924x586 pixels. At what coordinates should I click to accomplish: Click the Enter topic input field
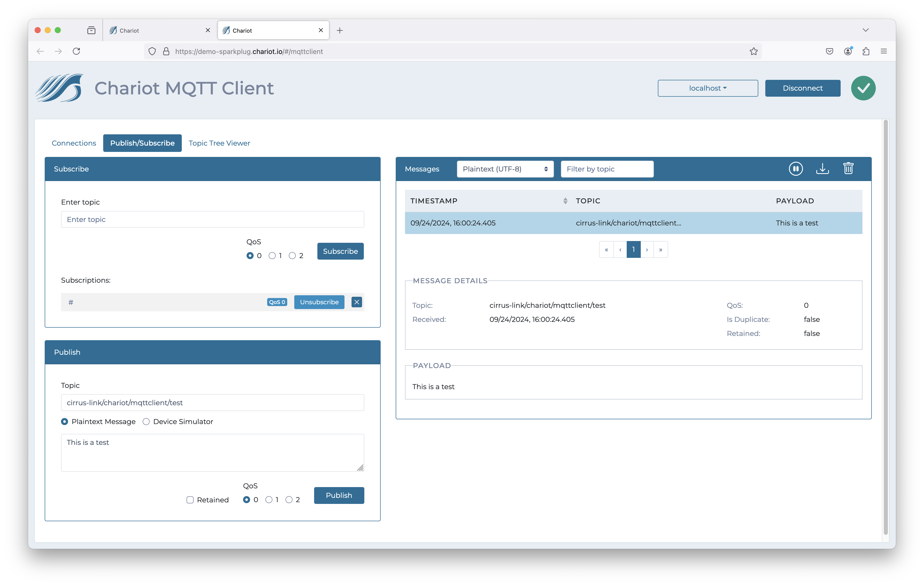[x=212, y=219]
